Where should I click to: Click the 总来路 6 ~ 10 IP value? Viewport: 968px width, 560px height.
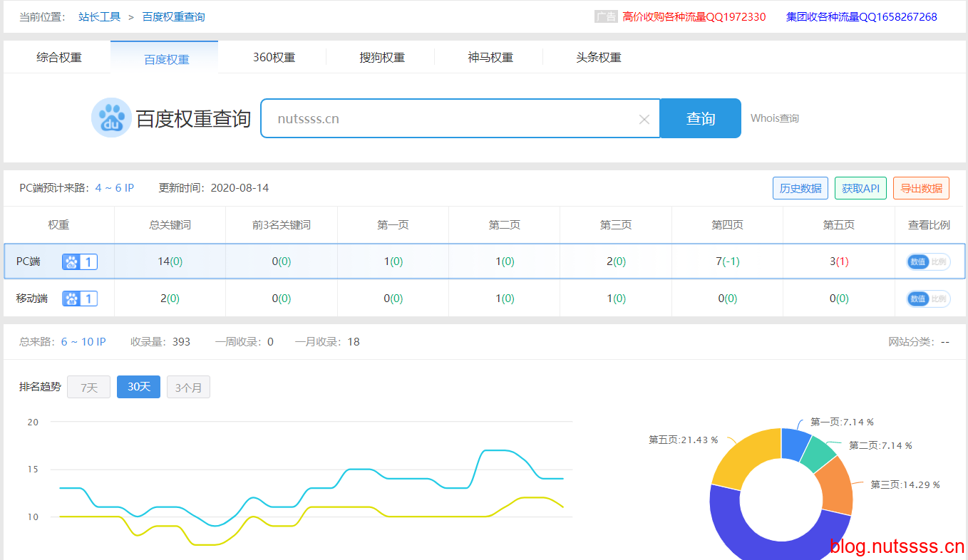coord(83,341)
